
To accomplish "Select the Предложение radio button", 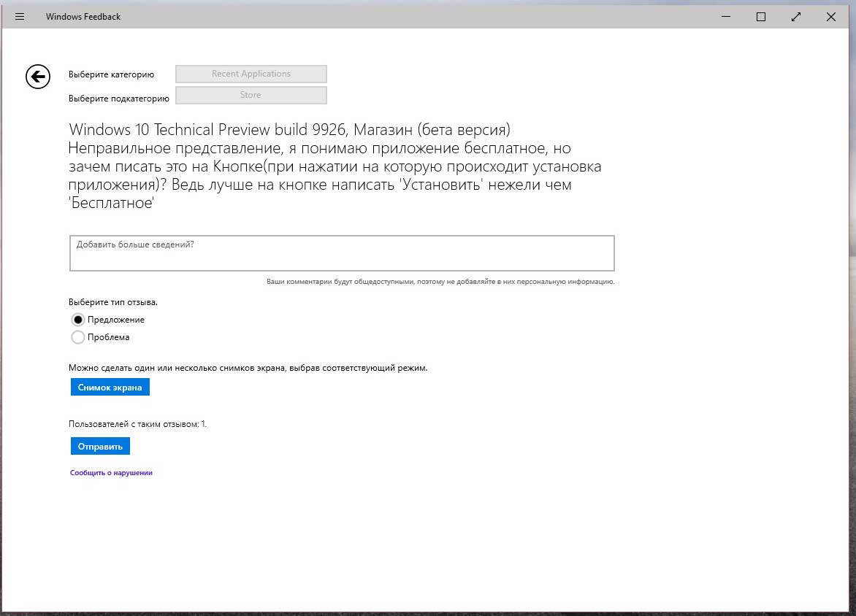I will coord(78,320).
